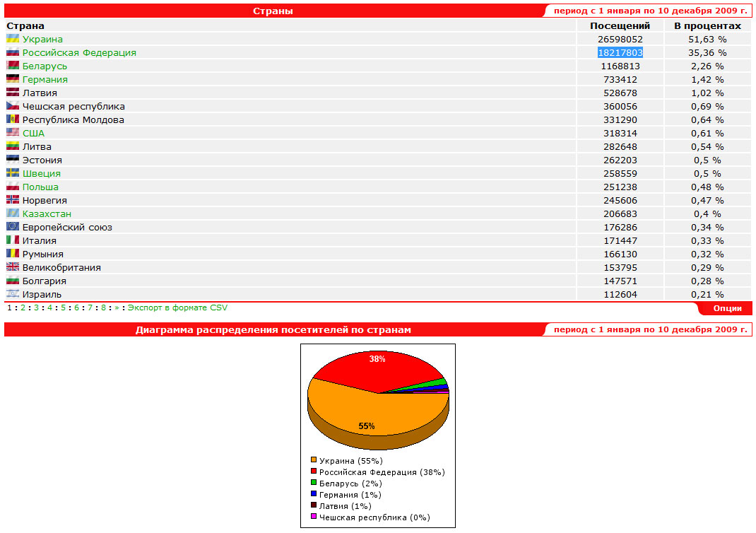Open the Швеция country link
The image size is (756, 533).
pos(42,174)
